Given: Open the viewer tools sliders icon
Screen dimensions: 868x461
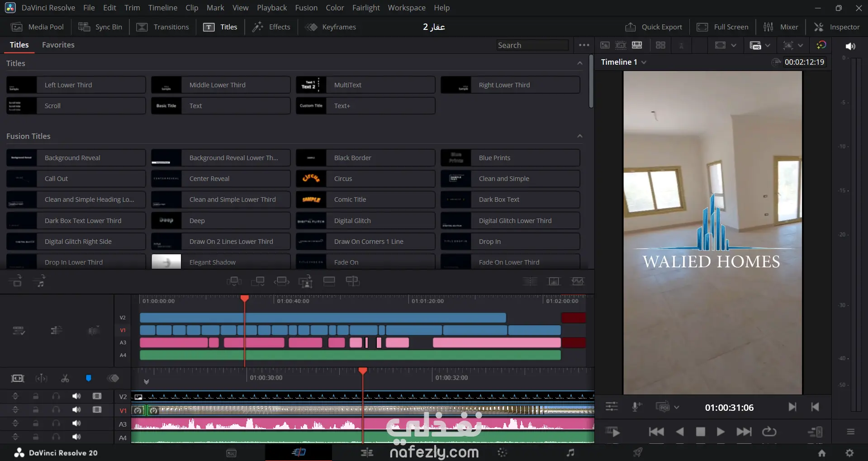Looking at the screenshot, I should point(612,407).
